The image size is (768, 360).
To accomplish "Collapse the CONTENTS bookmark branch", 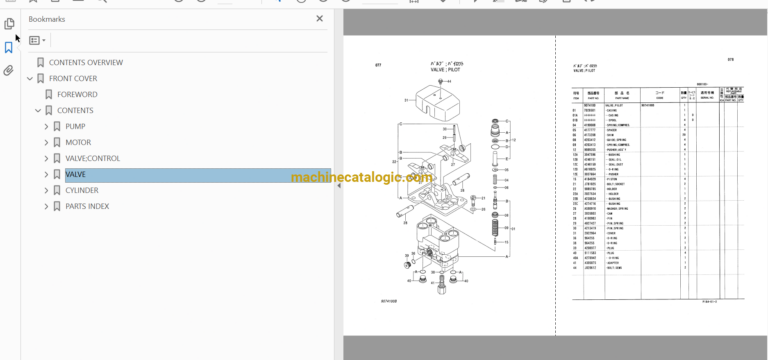I will (x=38, y=111).
